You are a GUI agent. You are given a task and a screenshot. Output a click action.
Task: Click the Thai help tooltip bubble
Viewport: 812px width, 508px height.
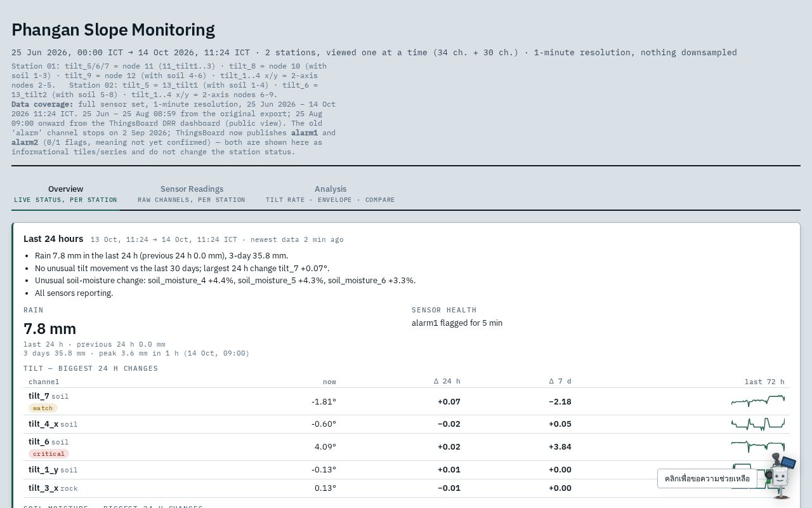point(707,479)
